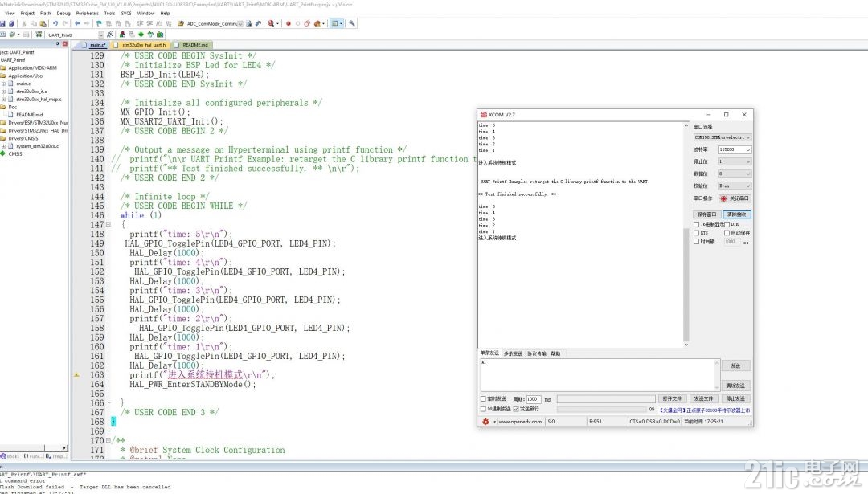Click the warning marker on line 163
This screenshot has height=494, width=868.
[76, 375]
